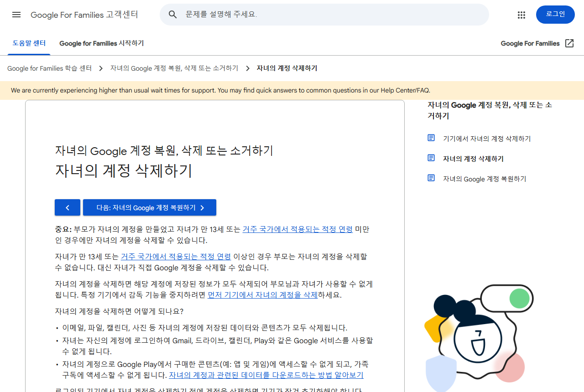This screenshot has width=584, height=392.
Task: Click the search magnifier icon
Action: click(x=173, y=15)
